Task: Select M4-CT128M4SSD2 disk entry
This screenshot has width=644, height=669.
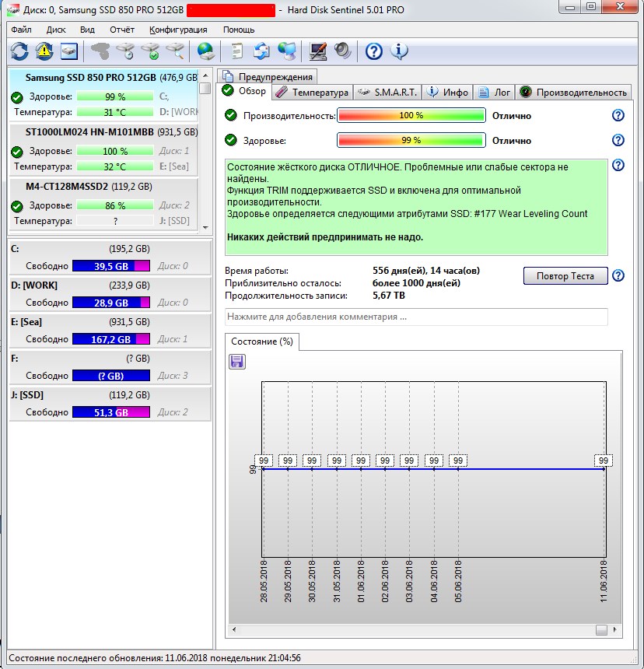Action: [103, 204]
